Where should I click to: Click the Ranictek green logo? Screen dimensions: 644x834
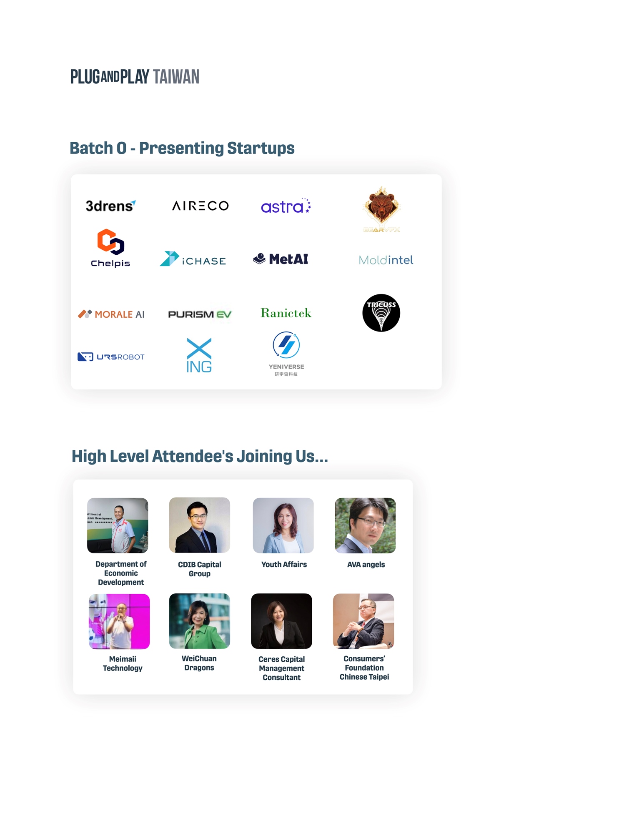click(x=286, y=313)
